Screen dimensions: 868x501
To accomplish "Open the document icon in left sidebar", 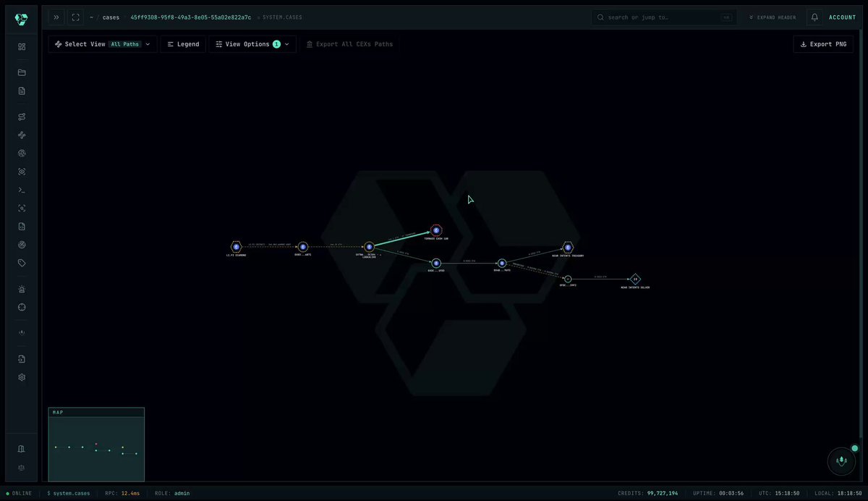I will coord(22,90).
